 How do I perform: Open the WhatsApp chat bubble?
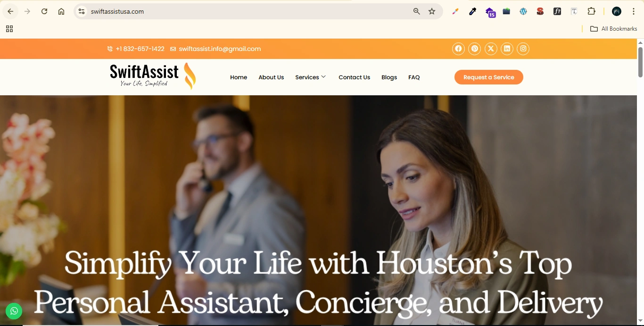(14, 311)
